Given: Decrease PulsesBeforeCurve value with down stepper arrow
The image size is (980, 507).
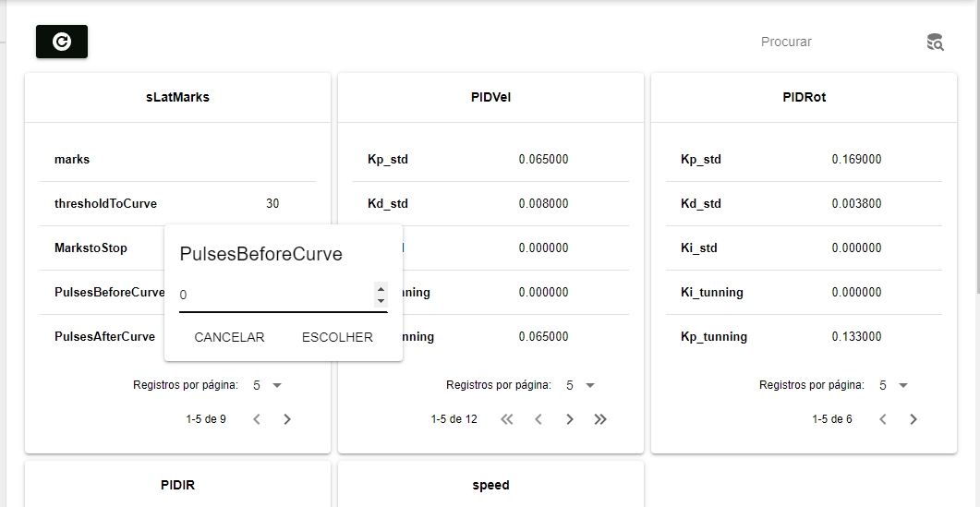Looking at the screenshot, I should [x=381, y=301].
